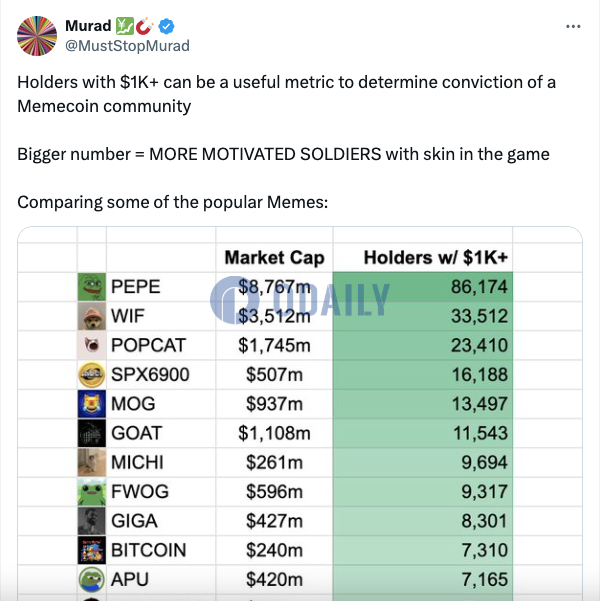Screen dimensions: 600x601
Task: Click the Murad display name
Action: click(88, 26)
